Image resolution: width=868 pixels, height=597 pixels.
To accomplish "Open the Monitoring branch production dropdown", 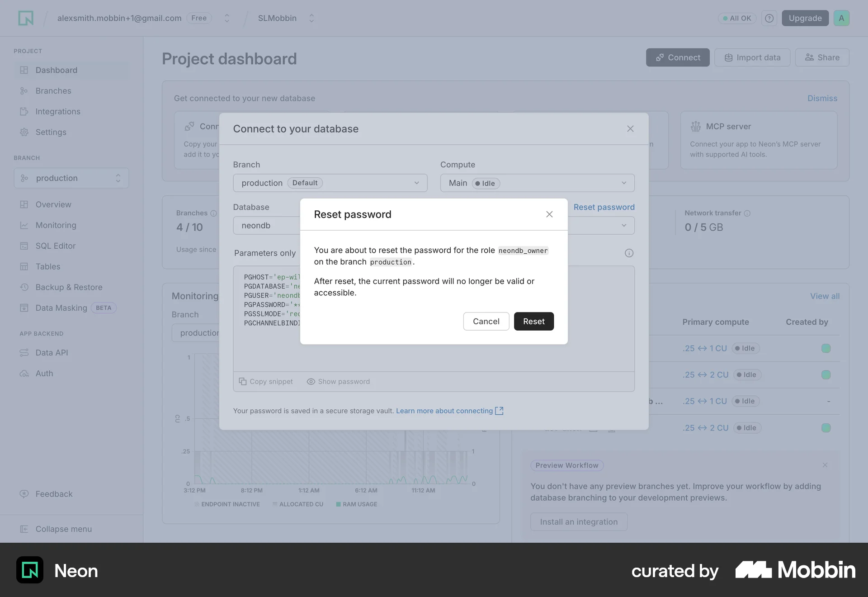I will point(196,332).
